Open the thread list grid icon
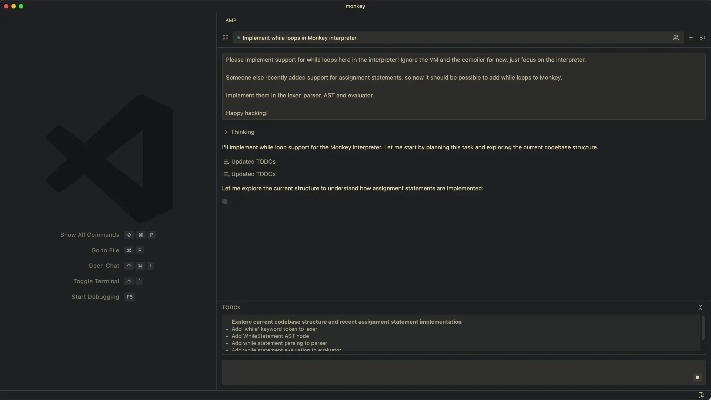This screenshot has height=400, width=711. [x=225, y=38]
